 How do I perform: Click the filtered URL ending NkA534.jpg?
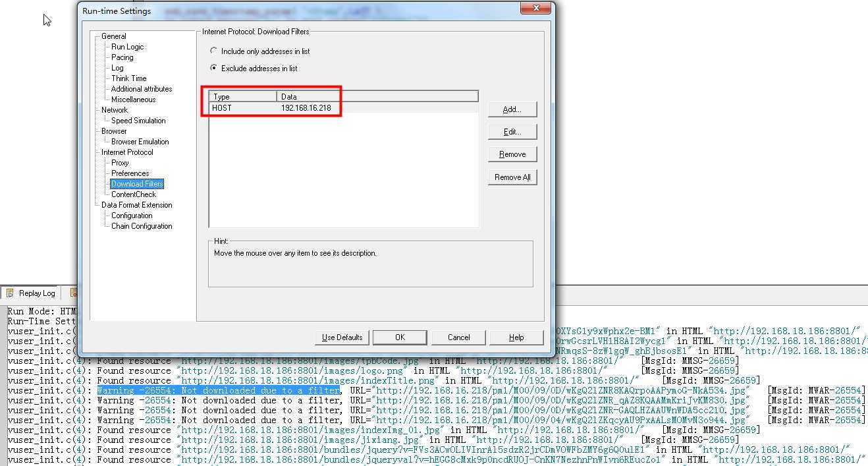click(x=560, y=390)
